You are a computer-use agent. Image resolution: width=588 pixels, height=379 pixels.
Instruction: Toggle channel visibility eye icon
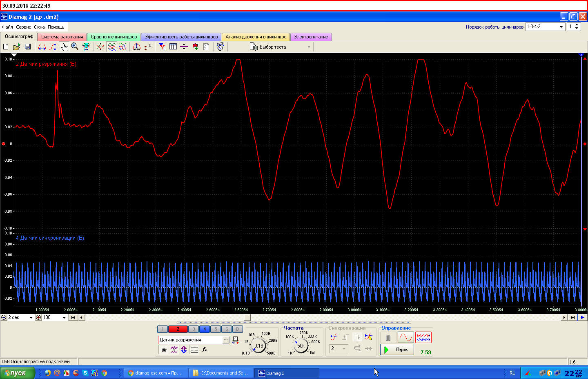(x=164, y=350)
